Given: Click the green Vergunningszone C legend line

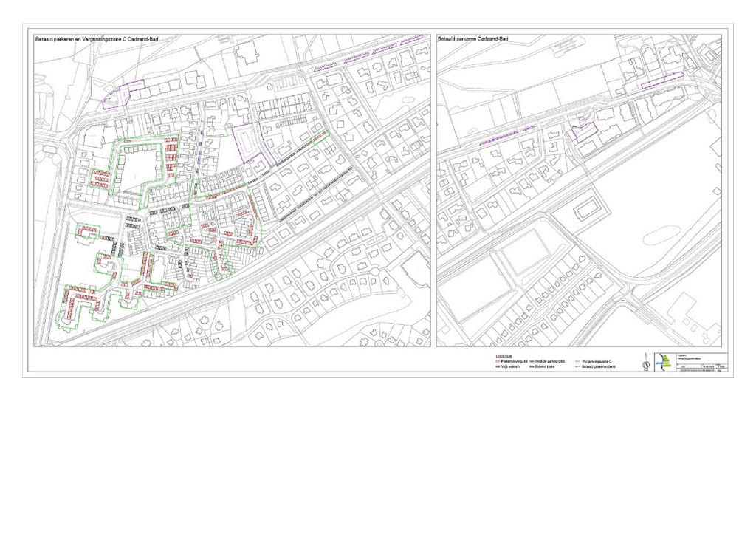Looking at the screenshot, I should tap(577, 361).
